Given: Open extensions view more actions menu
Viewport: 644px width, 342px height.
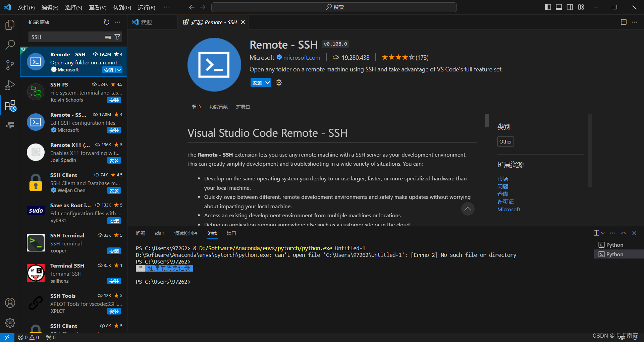Looking at the screenshot, I should 117,22.
